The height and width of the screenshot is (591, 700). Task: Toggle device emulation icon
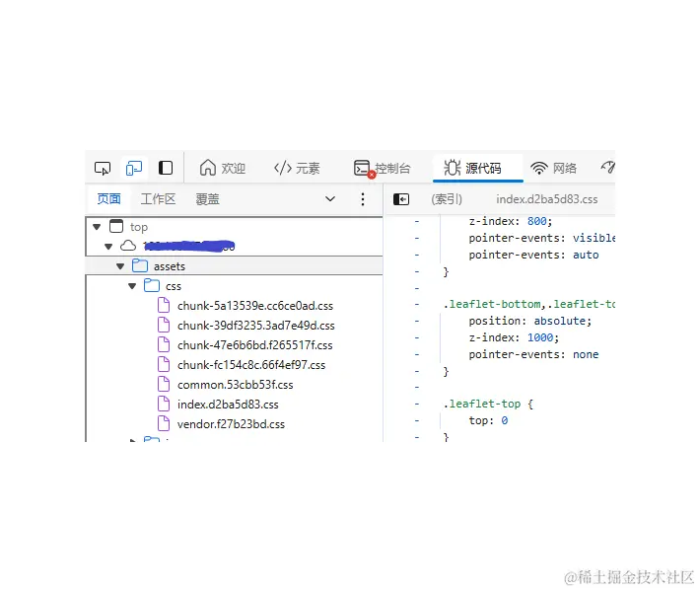134,169
